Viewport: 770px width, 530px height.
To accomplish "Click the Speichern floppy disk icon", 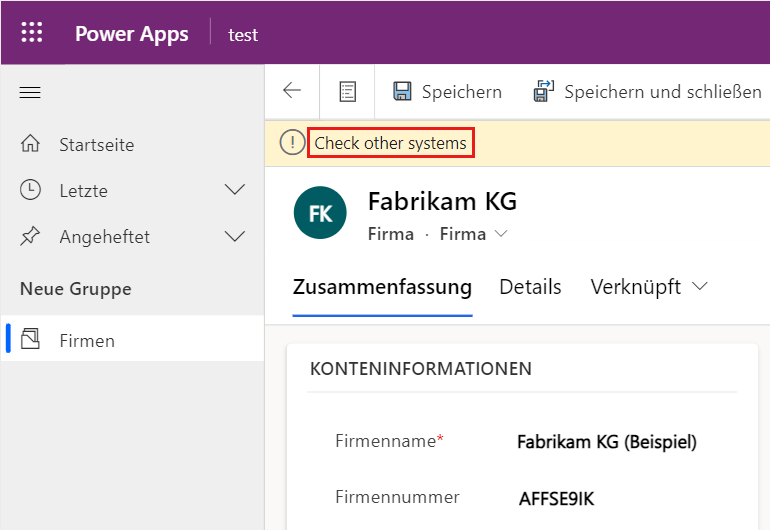I will click(402, 91).
